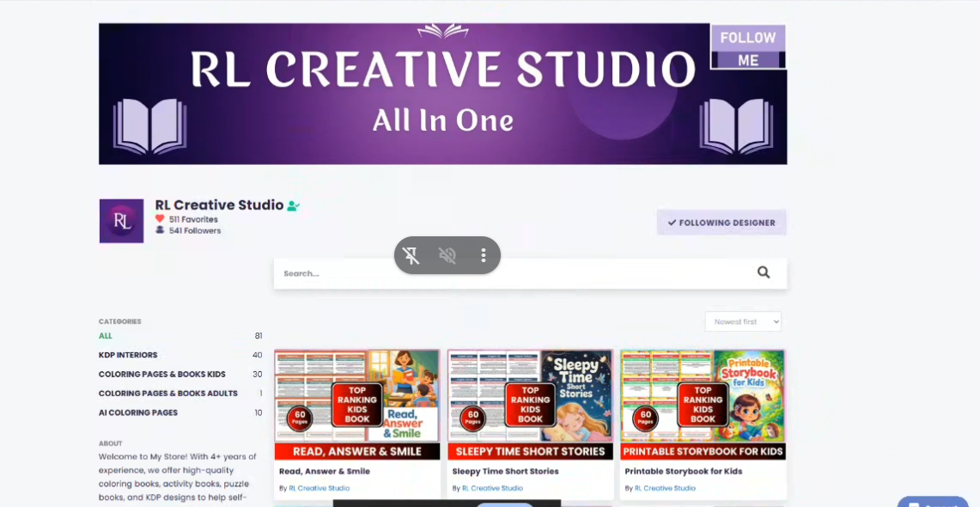Open Coloring Pages & Books Adults category
This screenshot has width=980, height=507.
167,394
